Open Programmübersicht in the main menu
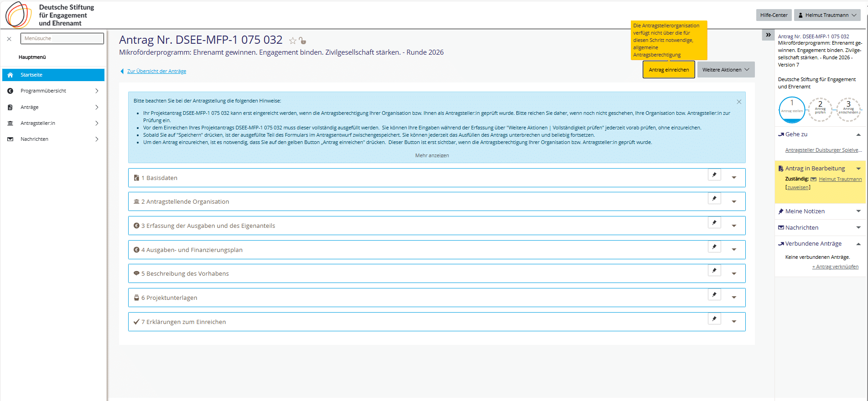 53,91
